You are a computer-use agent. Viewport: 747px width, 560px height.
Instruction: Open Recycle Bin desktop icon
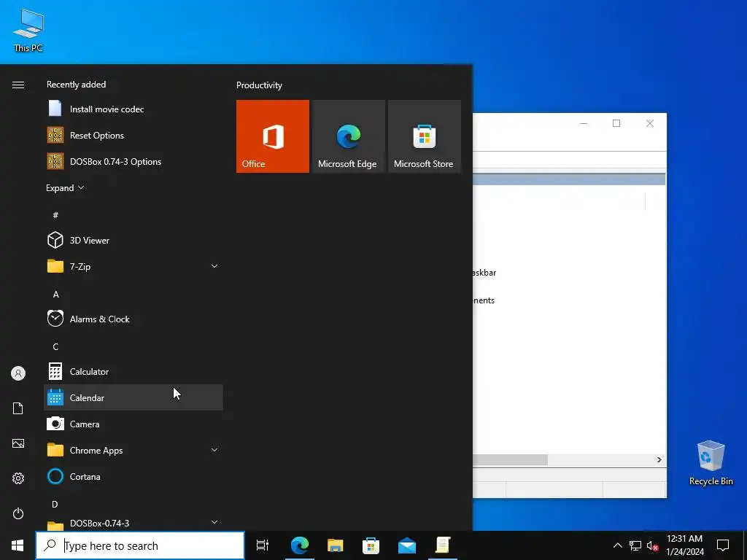click(x=711, y=463)
